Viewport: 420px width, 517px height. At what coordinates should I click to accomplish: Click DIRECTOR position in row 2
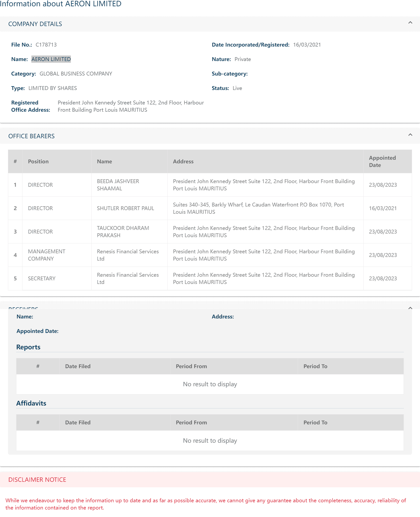pos(41,208)
